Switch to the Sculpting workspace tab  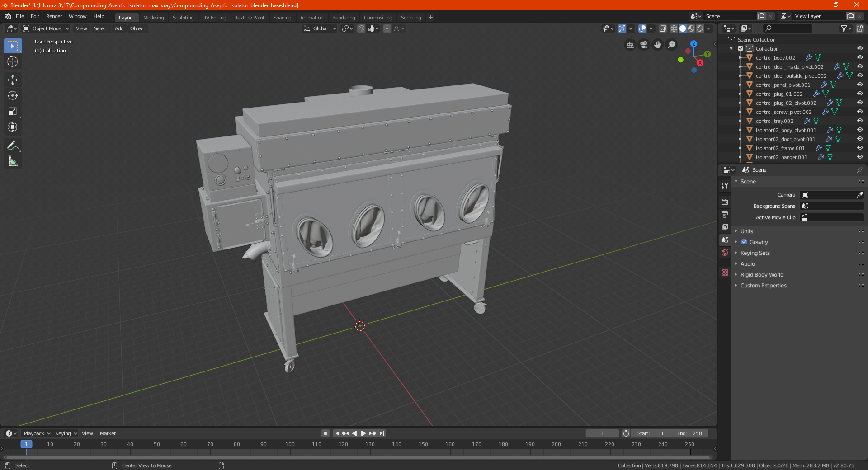pos(183,18)
